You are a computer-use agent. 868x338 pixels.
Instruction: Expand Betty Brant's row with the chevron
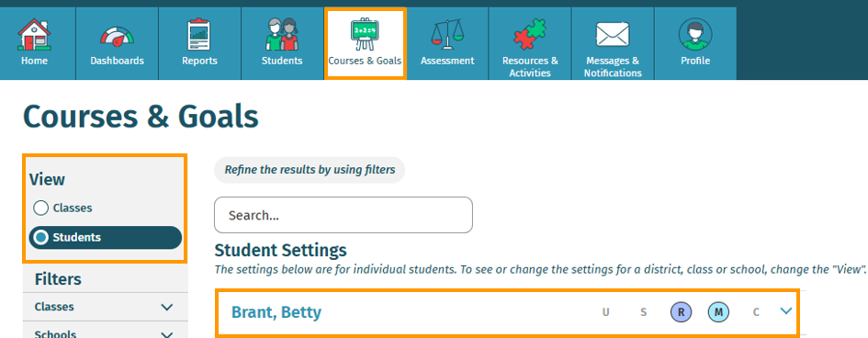tap(786, 310)
